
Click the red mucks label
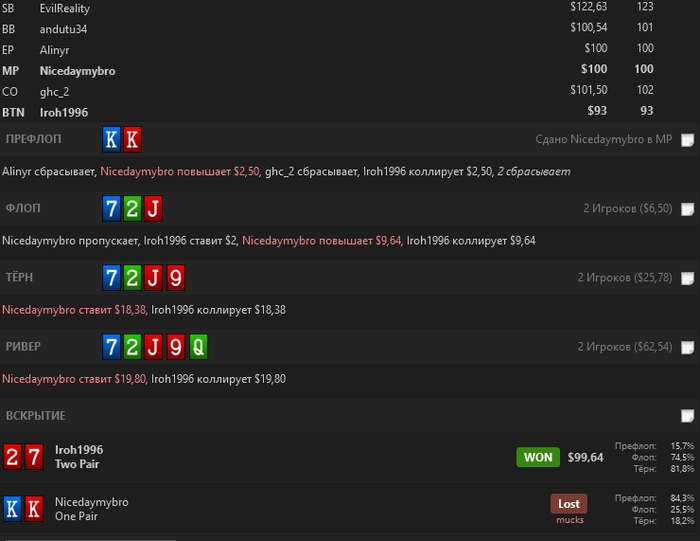point(570,520)
